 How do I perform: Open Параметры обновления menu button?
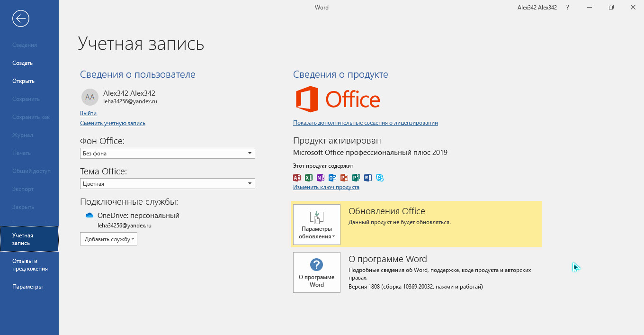tap(316, 225)
